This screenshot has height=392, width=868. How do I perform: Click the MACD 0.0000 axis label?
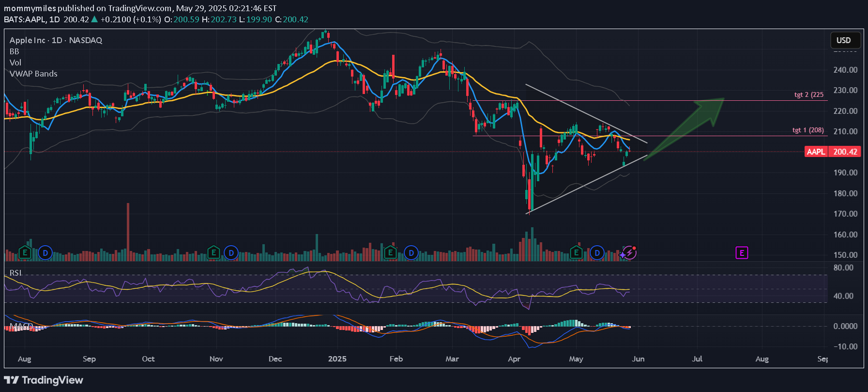click(845, 326)
